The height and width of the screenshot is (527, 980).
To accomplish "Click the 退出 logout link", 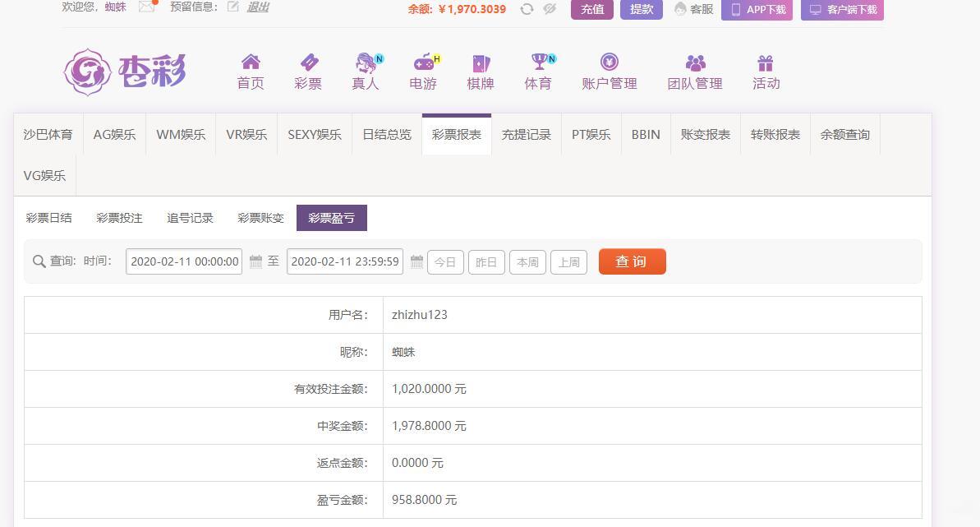I will click(x=258, y=7).
